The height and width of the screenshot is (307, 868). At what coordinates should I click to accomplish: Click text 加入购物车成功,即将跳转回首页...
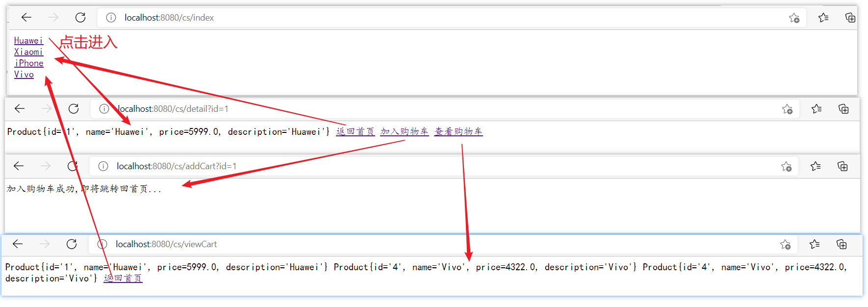coord(83,189)
